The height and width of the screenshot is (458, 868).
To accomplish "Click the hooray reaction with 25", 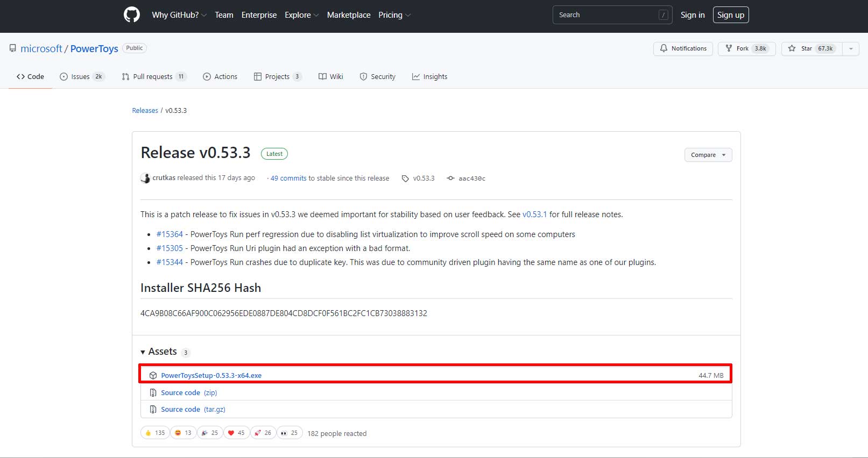I will coord(210,433).
